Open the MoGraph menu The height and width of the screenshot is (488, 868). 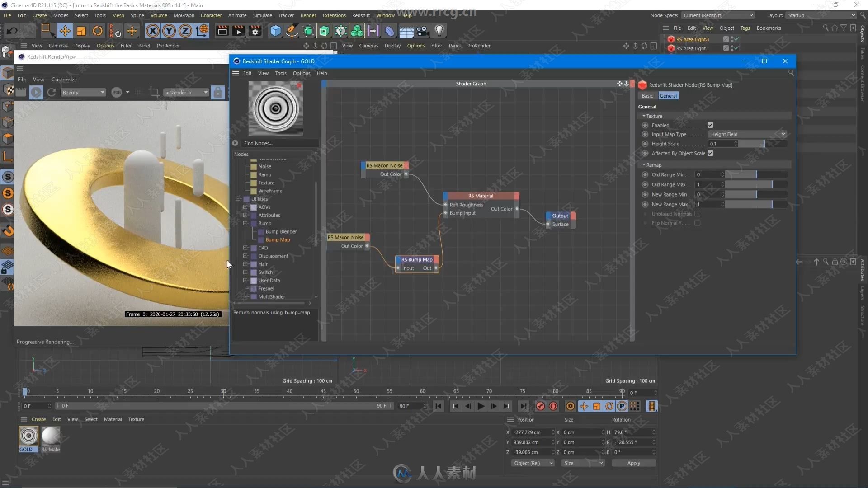184,15
